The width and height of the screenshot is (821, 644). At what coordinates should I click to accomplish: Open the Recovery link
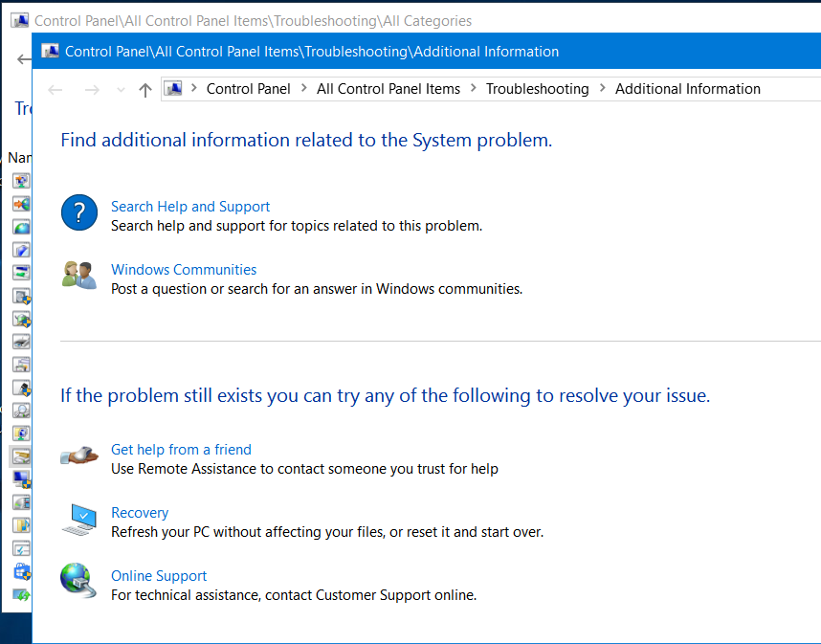(x=140, y=513)
